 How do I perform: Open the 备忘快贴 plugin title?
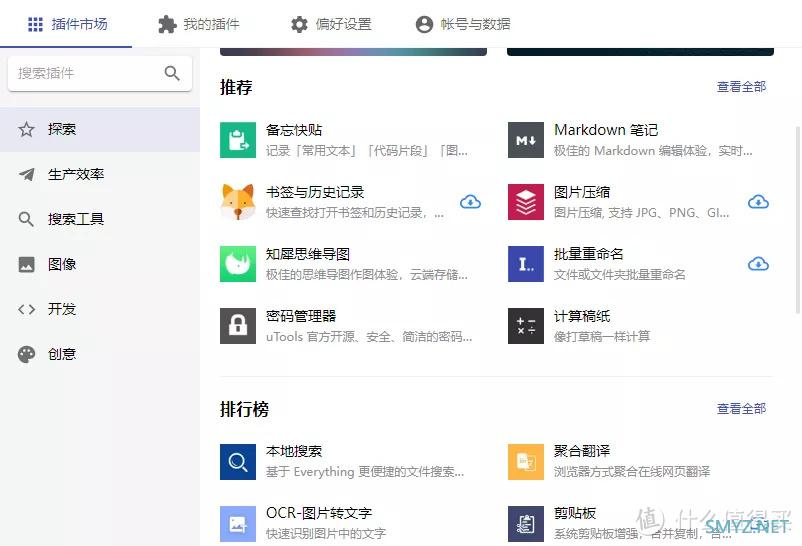pyautogui.click(x=294, y=130)
